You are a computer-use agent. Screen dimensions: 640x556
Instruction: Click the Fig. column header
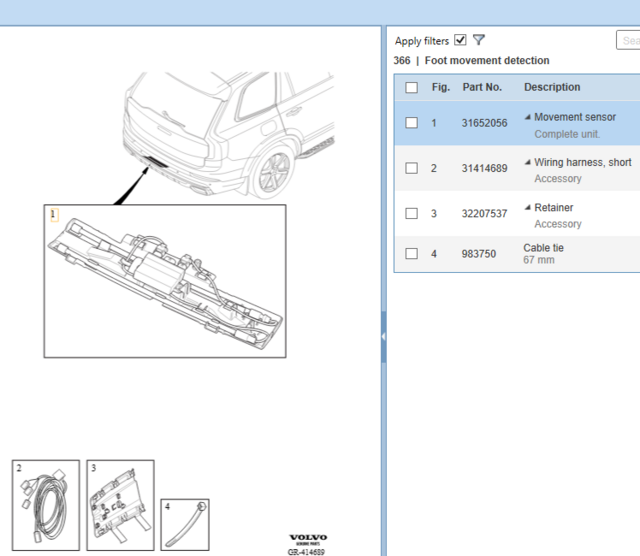440,87
